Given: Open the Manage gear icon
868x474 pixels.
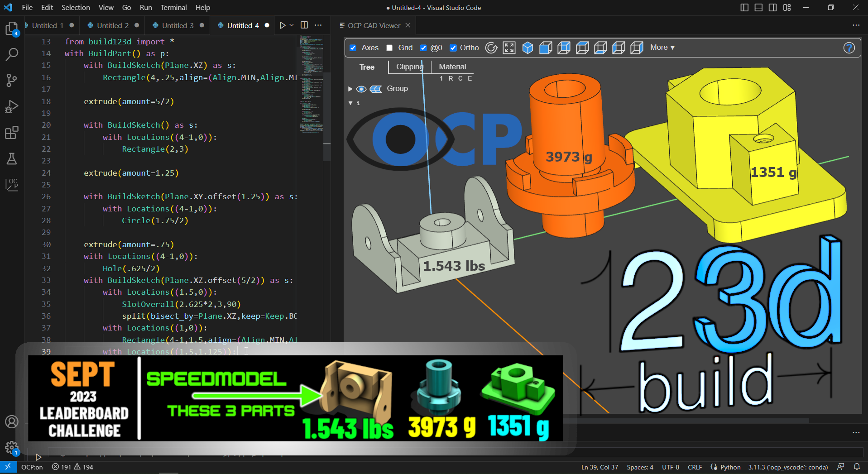Looking at the screenshot, I should (12, 448).
